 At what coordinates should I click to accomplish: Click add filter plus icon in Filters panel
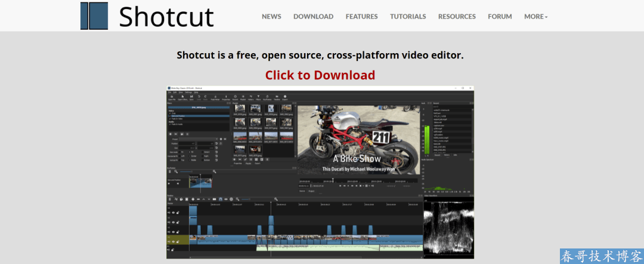(171, 134)
